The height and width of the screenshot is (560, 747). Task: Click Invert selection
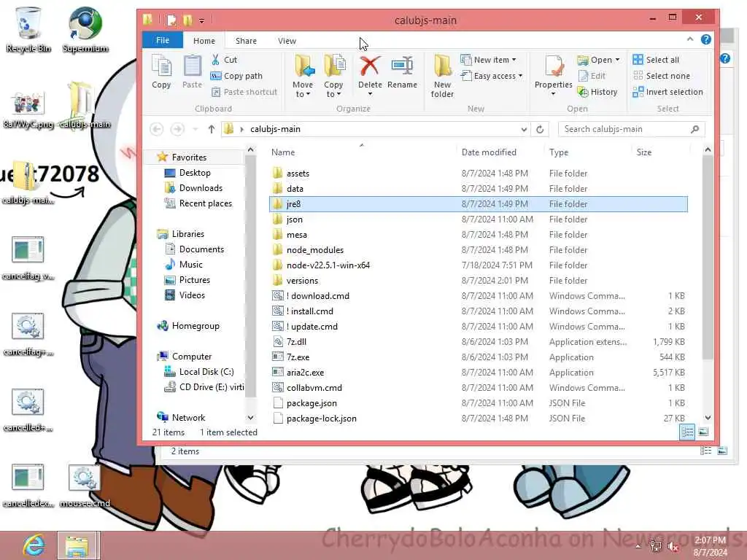pos(668,92)
